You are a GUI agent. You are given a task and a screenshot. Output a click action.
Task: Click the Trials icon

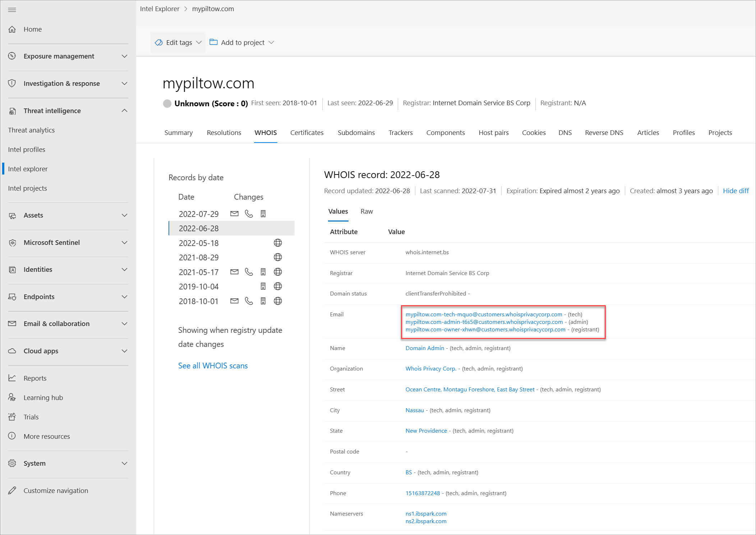(x=12, y=417)
